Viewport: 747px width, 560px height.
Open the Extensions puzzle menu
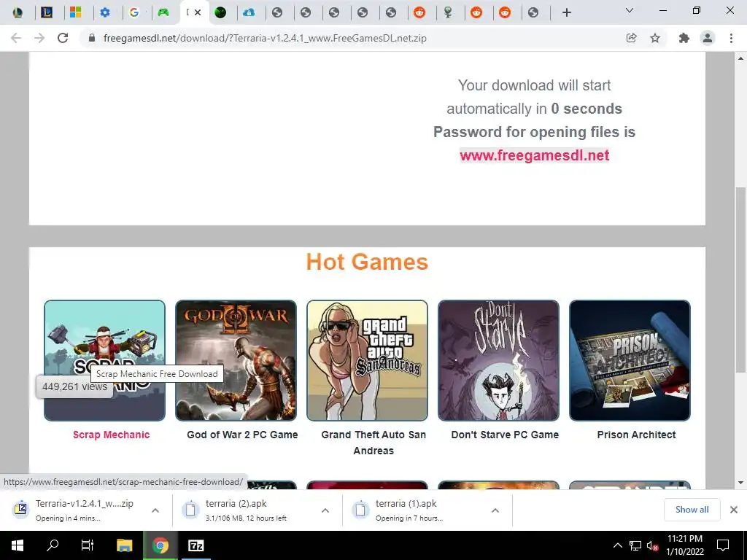684,38
